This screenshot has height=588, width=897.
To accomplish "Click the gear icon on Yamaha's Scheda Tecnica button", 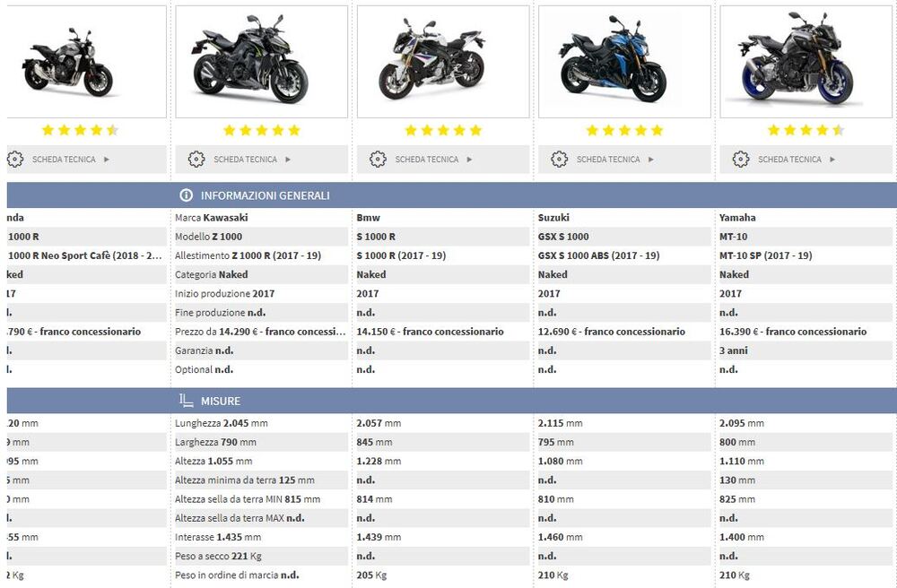I will coord(740,159).
